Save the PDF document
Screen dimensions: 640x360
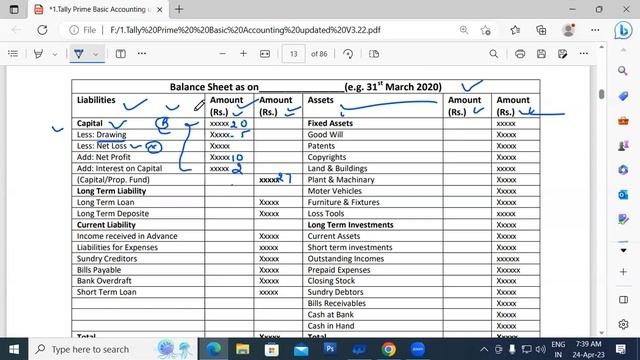point(541,54)
